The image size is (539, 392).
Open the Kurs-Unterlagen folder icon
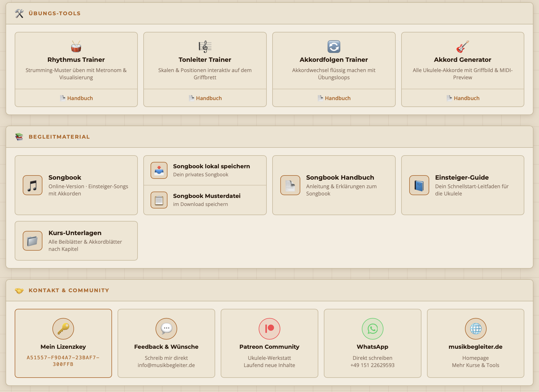click(x=33, y=241)
